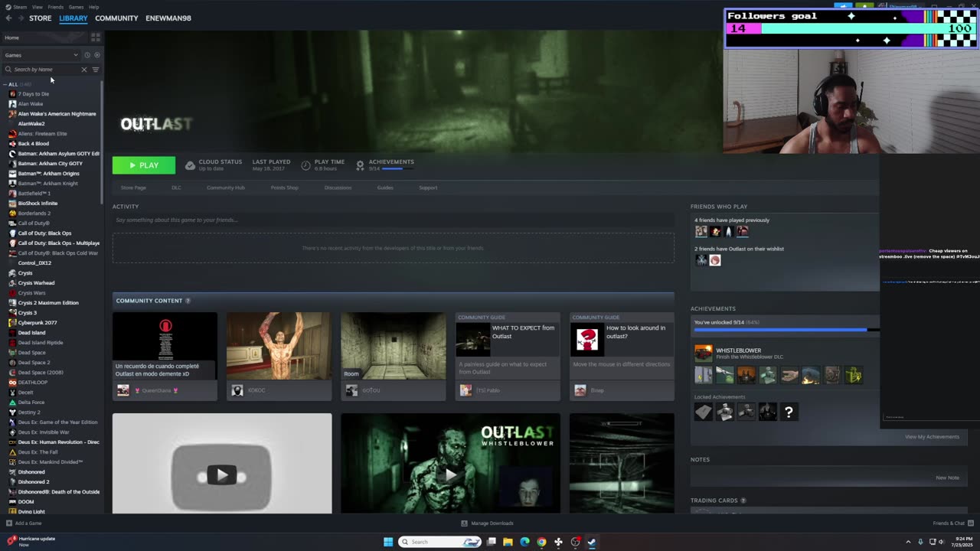Open red-icon friend avatar with Outlast wishlisted
980x551 pixels.
(715, 260)
